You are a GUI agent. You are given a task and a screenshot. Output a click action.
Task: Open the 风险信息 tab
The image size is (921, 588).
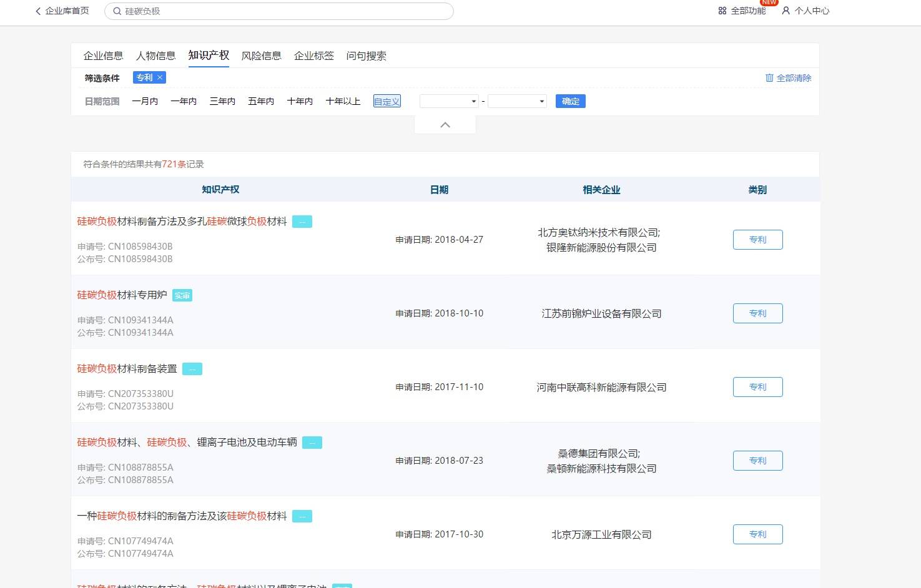(261, 56)
